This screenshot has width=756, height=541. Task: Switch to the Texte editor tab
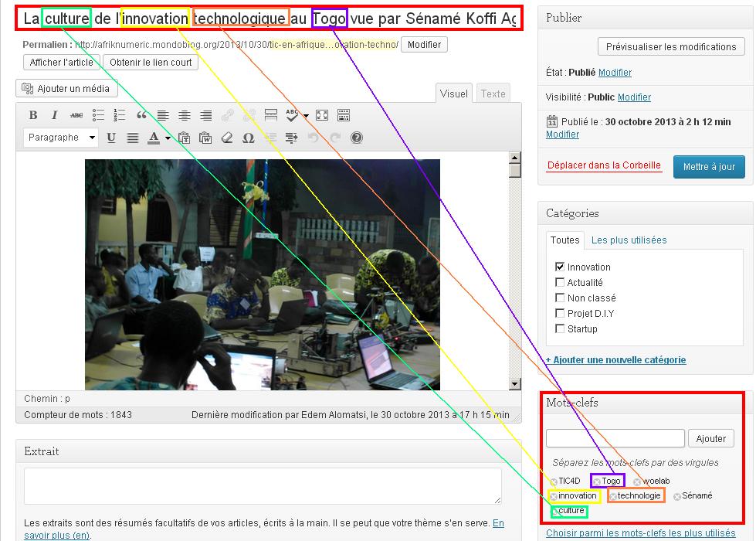[x=493, y=94]
